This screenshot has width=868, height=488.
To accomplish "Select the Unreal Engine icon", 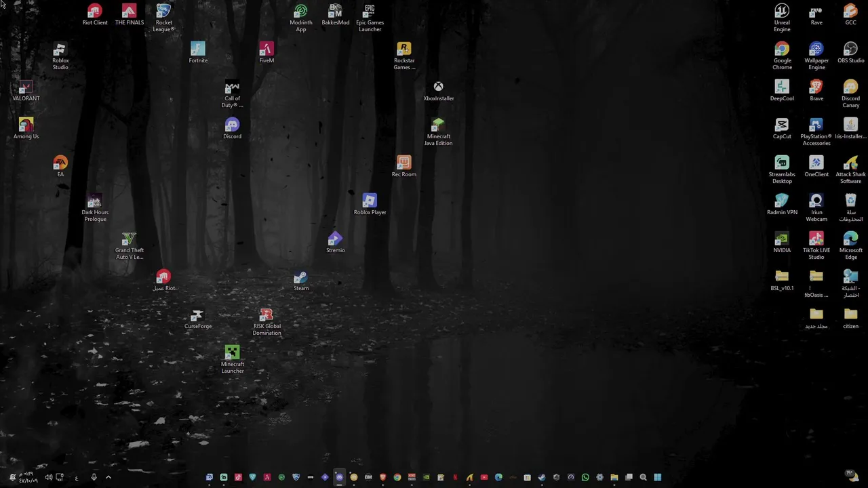I will (782, 18).
